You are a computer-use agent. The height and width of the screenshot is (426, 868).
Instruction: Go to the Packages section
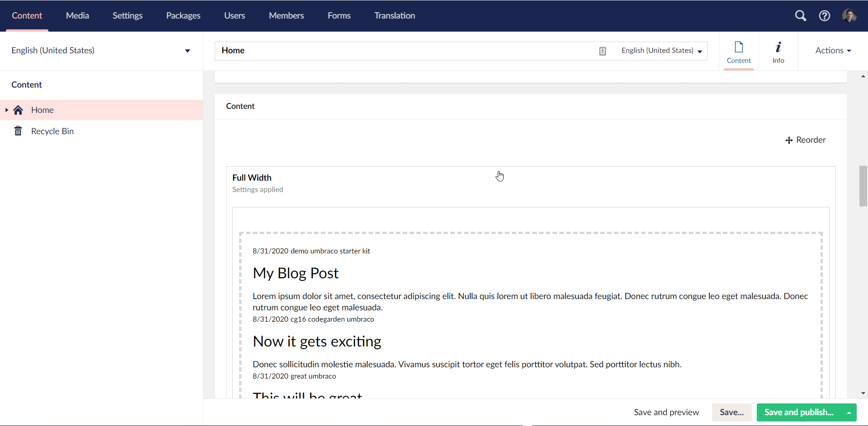pyautogui.click(x=183, y=16)
